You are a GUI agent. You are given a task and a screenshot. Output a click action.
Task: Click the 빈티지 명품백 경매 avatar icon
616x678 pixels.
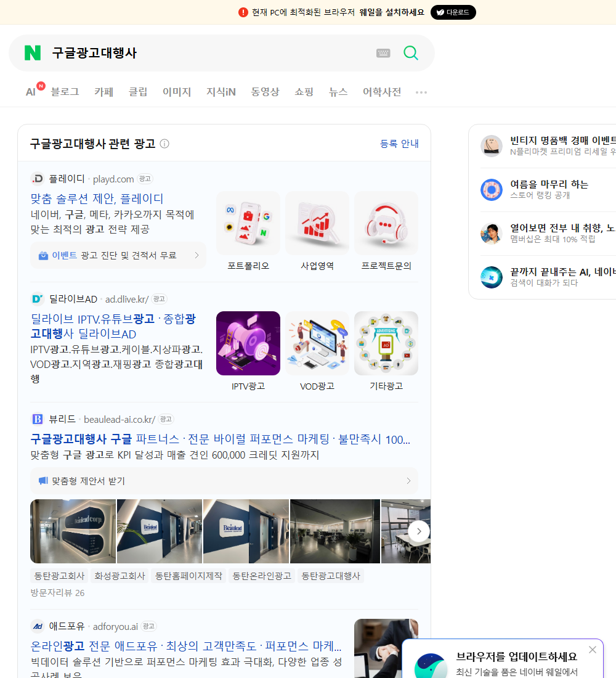(x=492, y=145)
